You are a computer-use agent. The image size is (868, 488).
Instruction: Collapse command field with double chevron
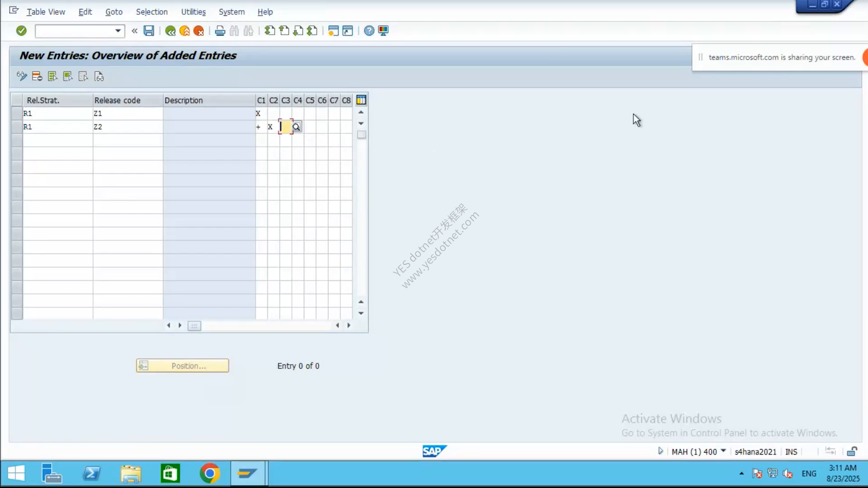134,31
